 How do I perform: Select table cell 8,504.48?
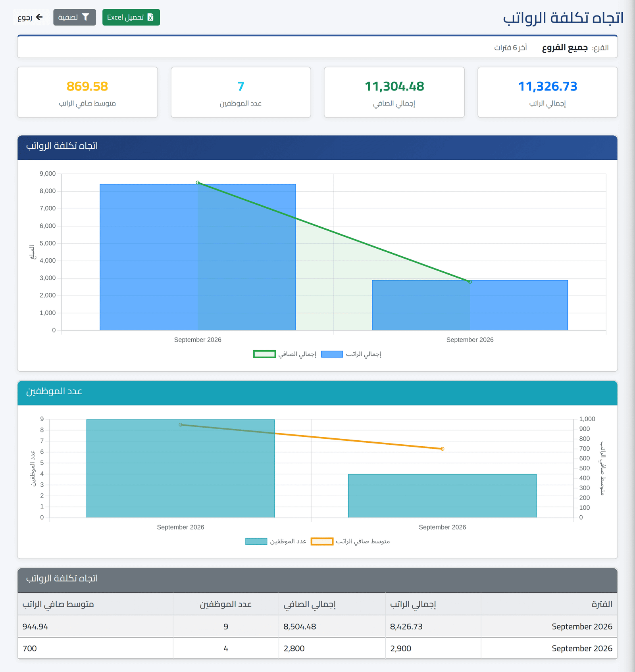(332, 626)
